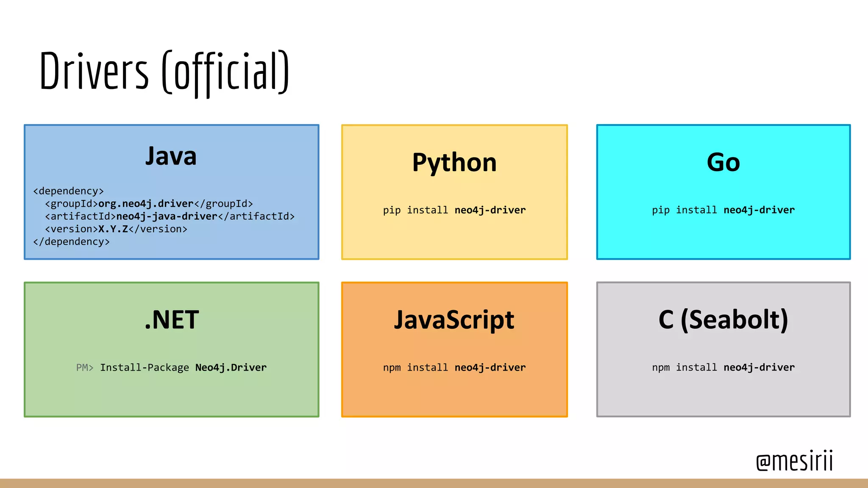Click the C (Seabolt) heading
The width and height of the screenshot is (868, 488).
point(723,320)
